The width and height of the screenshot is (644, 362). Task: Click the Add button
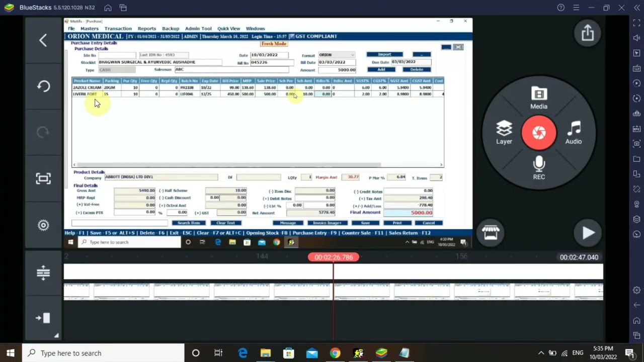(381, 69)
